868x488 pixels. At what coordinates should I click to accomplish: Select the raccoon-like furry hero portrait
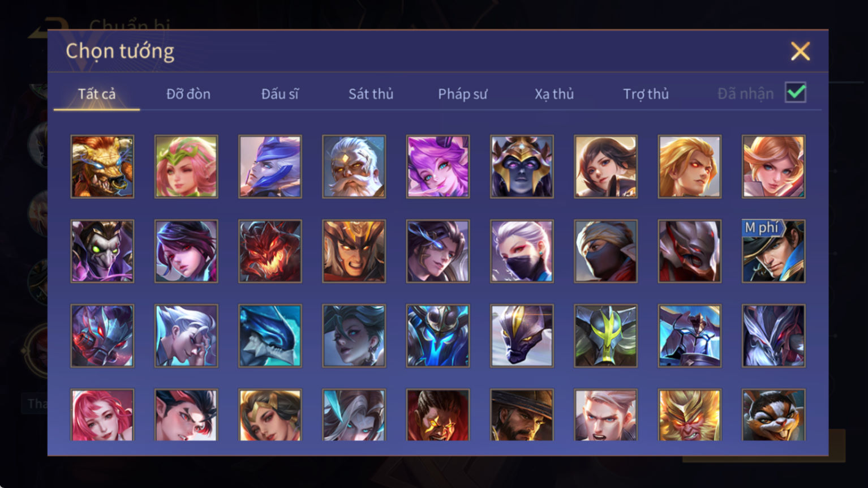point(774,415)
